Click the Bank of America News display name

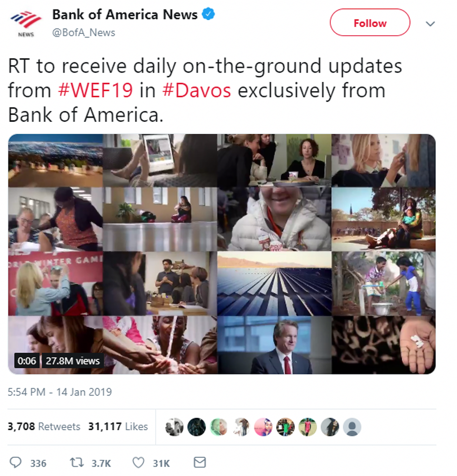125,14
